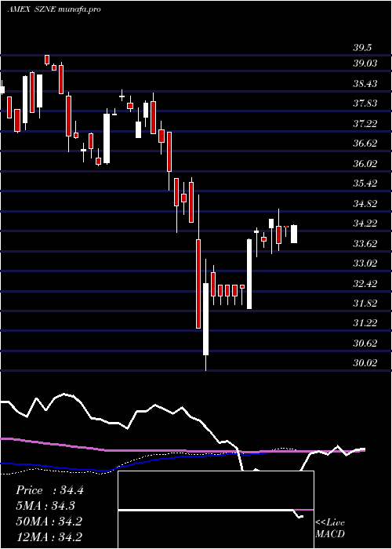The image size is (392, 549).
Task: Click the <<Live MACD label
Action: tap(330, 529)
